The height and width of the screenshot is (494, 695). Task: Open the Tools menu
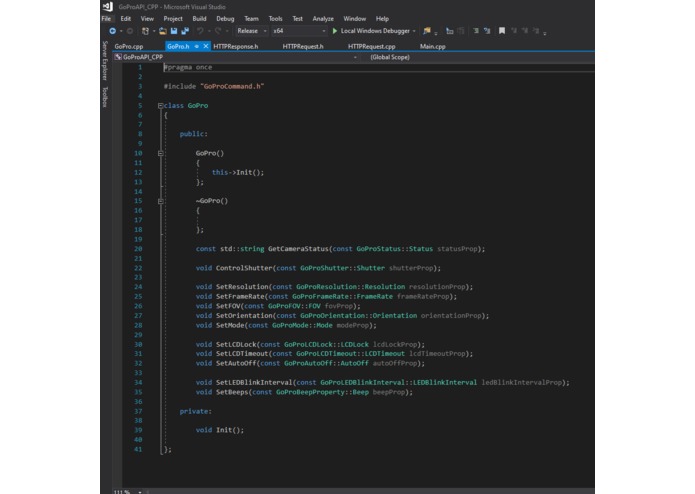coord(275,19)
